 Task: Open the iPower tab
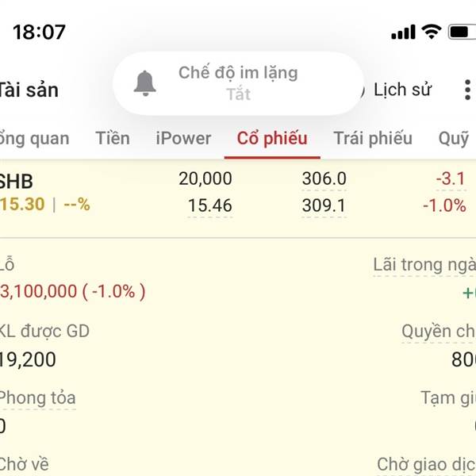(x=183, y=138)
